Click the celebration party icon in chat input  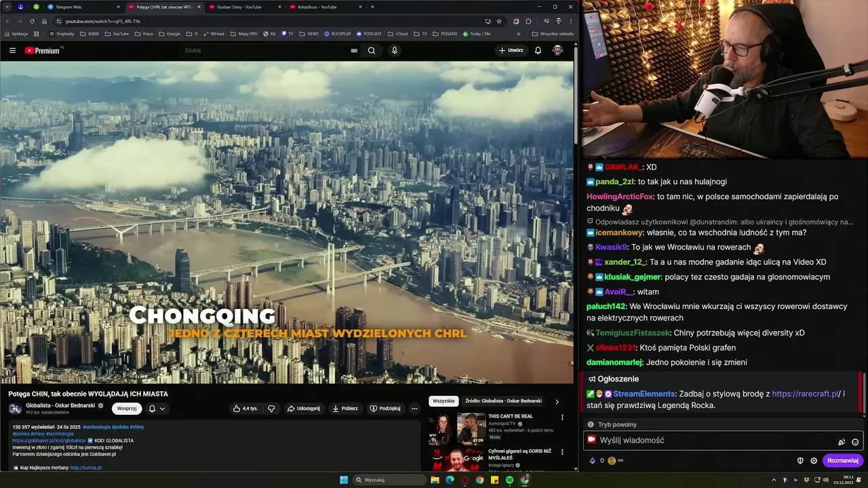(x=842, y=442)
